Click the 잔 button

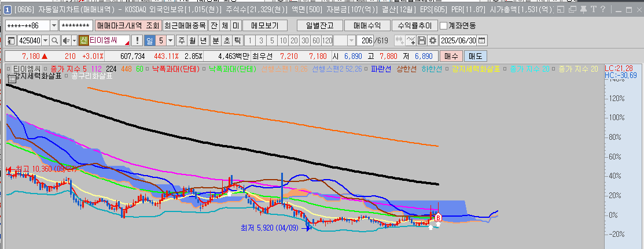click(x=214, y=26)
